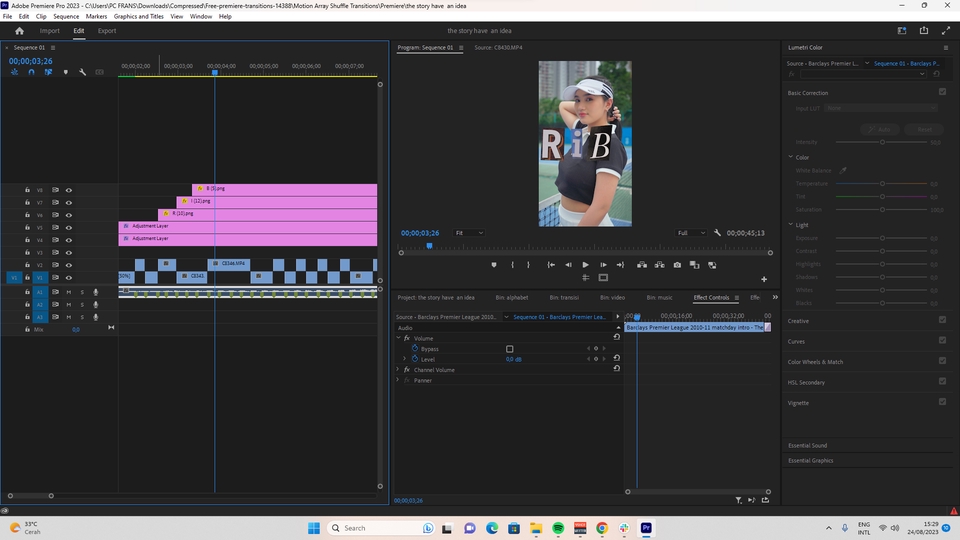Click the Home icon in the header bar

point(19,31)
